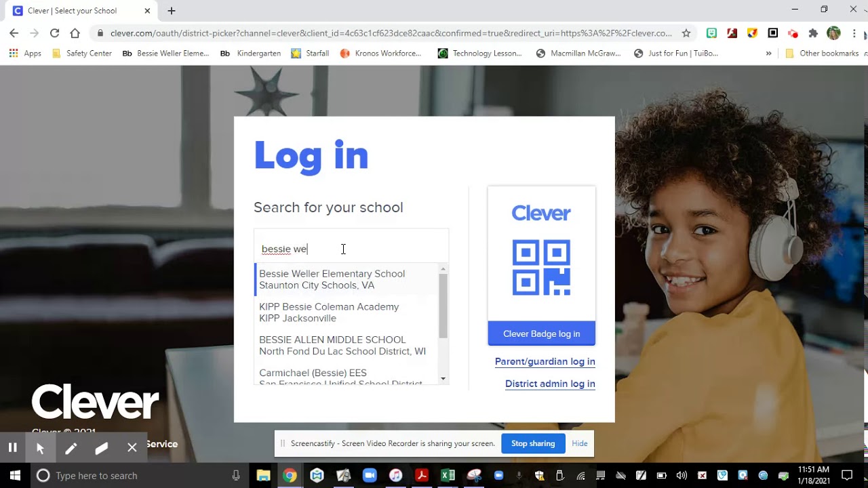Open the Chrome profile avatar
Screen dimensions: 868x488
(x=833, y=33)
